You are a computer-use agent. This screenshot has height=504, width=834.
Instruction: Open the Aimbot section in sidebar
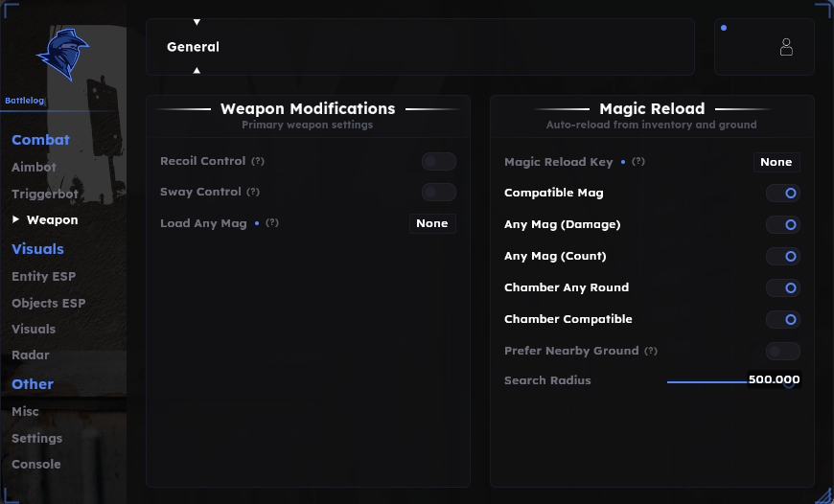tap(35, 168)
